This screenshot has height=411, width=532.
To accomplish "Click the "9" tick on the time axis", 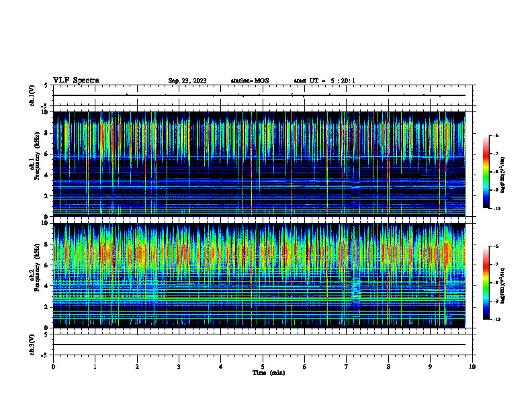I will tap(430, 367).
